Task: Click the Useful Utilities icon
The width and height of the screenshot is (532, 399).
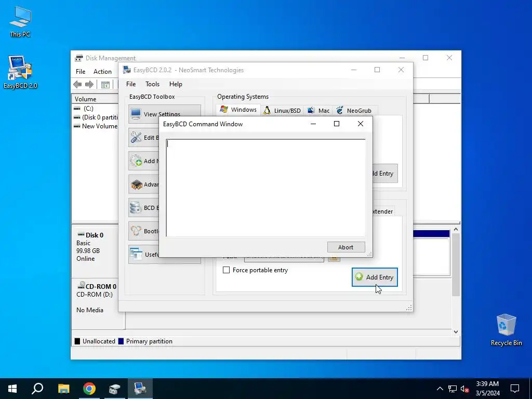Action: 136,254
